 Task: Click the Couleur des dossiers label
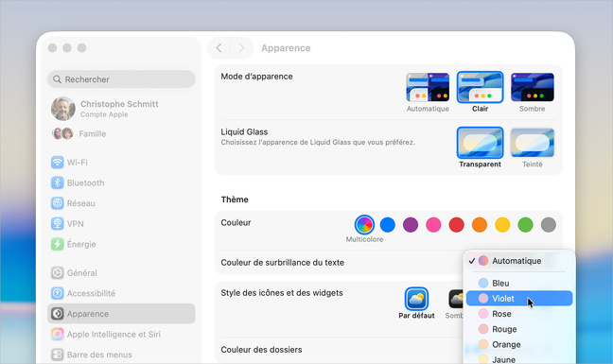point(261,350)
